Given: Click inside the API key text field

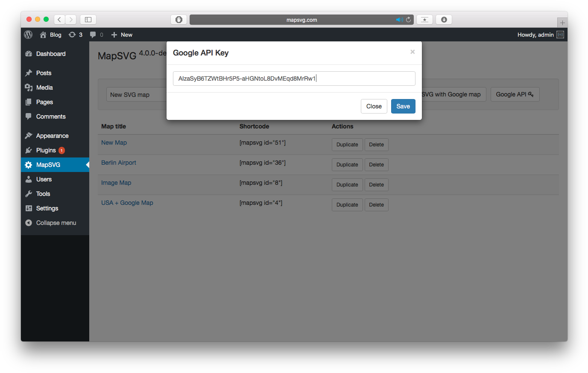Looking at the screenshot, I should tap(294, 79).
